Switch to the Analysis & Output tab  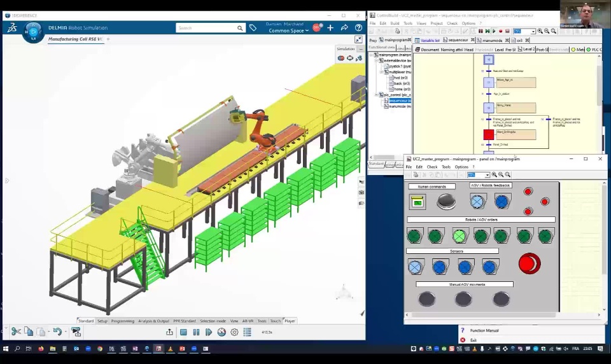point(153,321)
